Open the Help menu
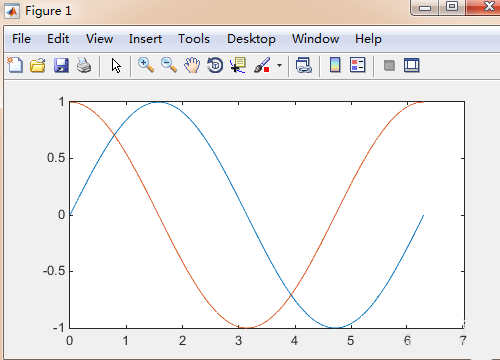Screen dimensions: 500x360 click(x=368, y=39)
